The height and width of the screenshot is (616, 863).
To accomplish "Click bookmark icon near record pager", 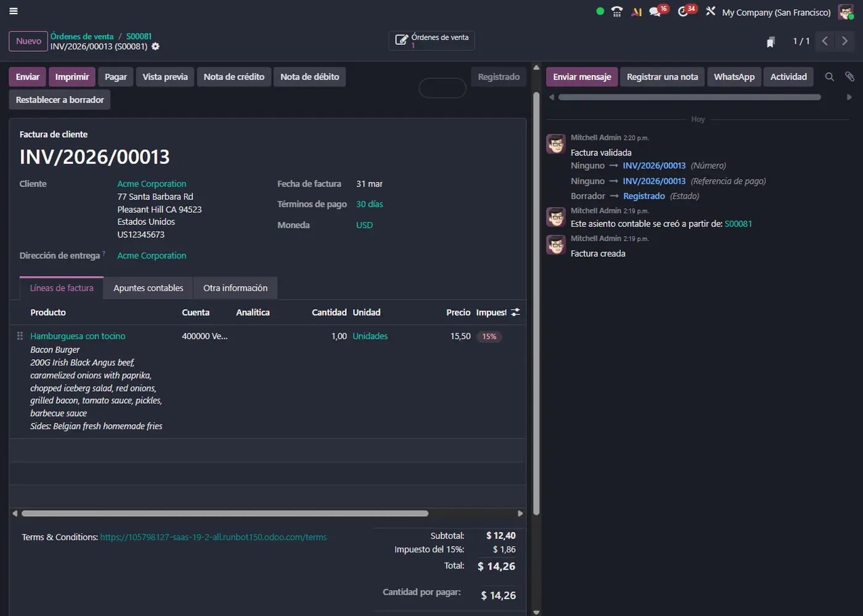I will click(771, 42).
